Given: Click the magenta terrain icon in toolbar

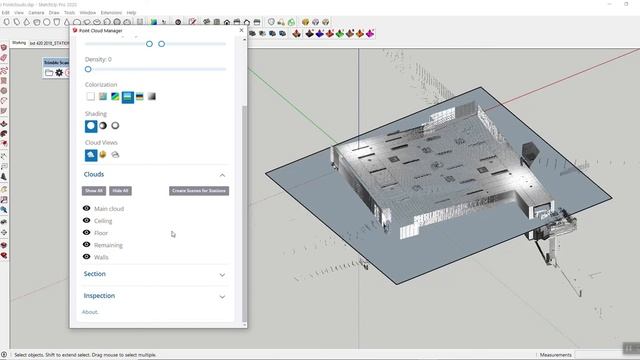Looking at the screenshot, I should pyautogui.click(x=370, y=33).
